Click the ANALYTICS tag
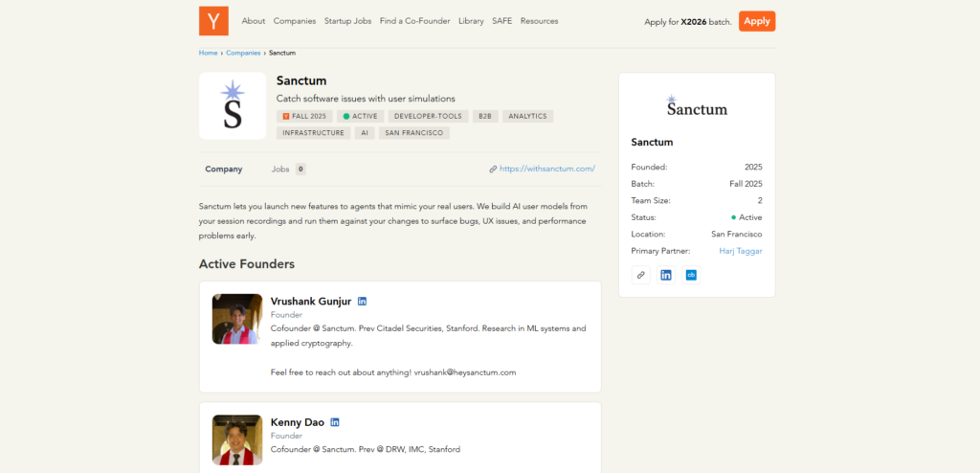Viewport: 980px width, 473px height. point(527,117)
